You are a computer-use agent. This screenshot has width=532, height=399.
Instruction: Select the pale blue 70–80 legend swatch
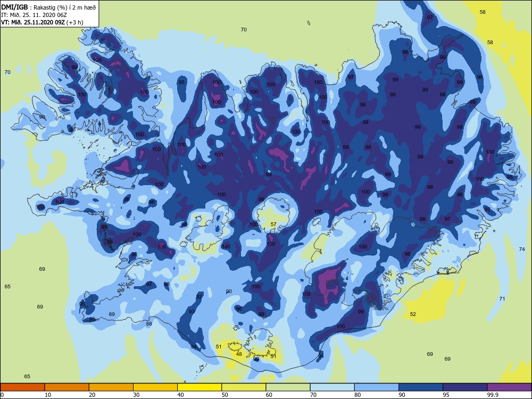pyautogui.click(x=332, y=387)
